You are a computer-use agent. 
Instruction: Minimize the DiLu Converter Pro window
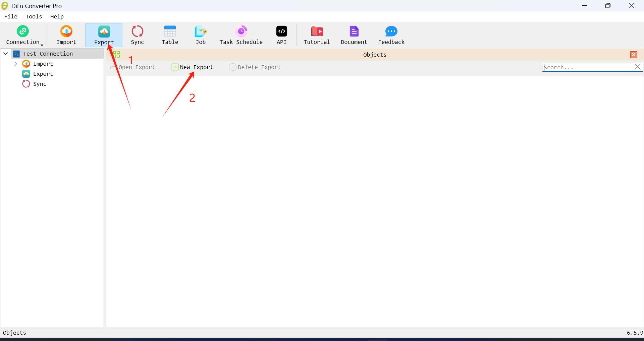[585, 6]
